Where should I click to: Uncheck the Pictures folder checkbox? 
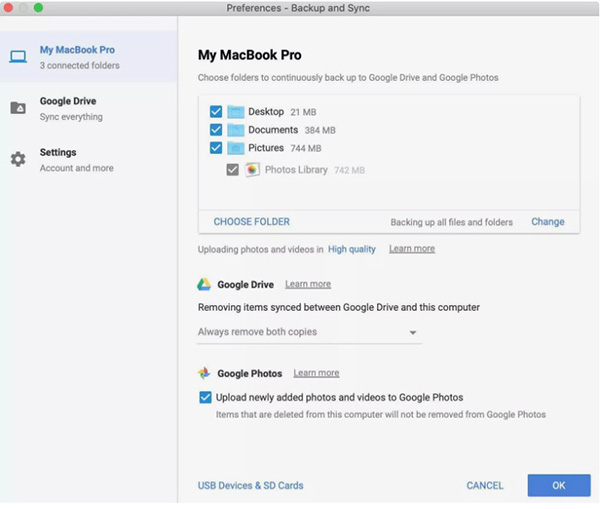coord(216,148)
